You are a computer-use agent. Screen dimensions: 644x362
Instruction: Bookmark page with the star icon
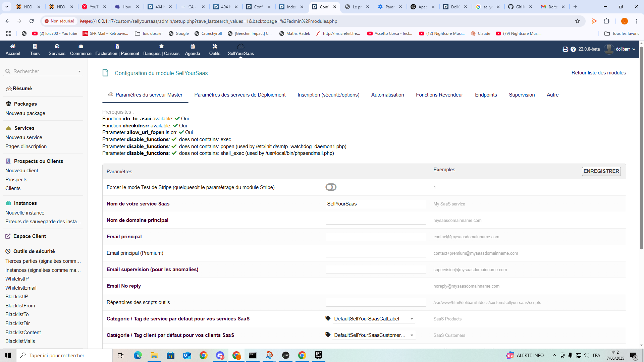[x=578, y=21]
